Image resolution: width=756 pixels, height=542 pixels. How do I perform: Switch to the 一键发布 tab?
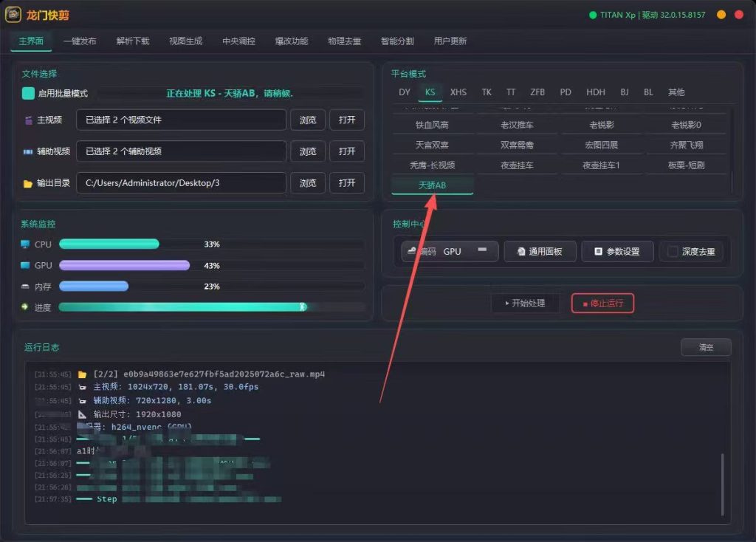coord(80,41)
